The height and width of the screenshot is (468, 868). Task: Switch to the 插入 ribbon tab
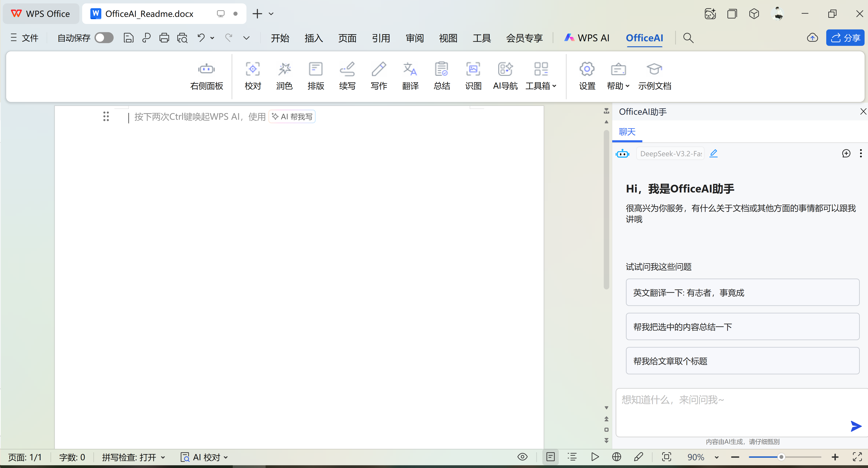(x=313, y=38)
